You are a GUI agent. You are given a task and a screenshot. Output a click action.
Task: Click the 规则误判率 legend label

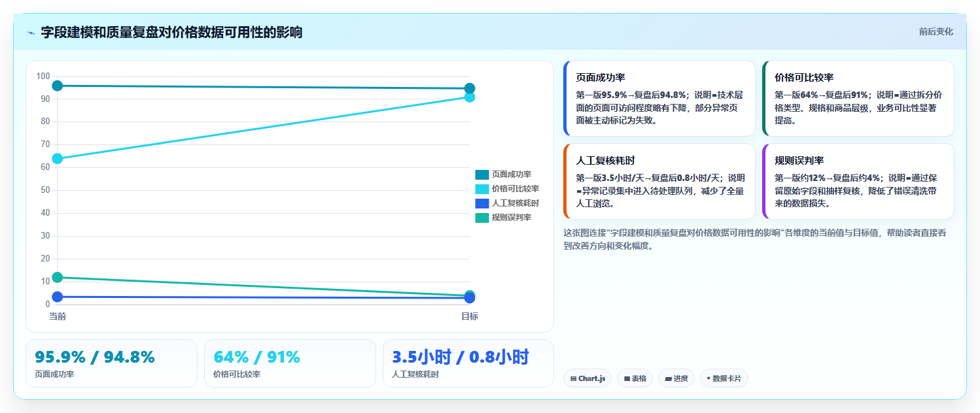(512, 218)
